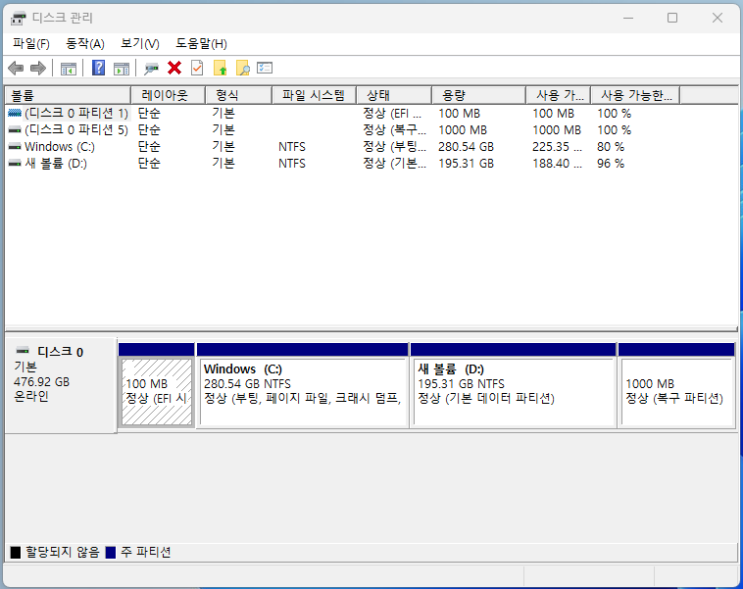743x589 pixels.
Task: Sort by the 용량 column header
Action: pyautogui.click(x=479, y=95)
